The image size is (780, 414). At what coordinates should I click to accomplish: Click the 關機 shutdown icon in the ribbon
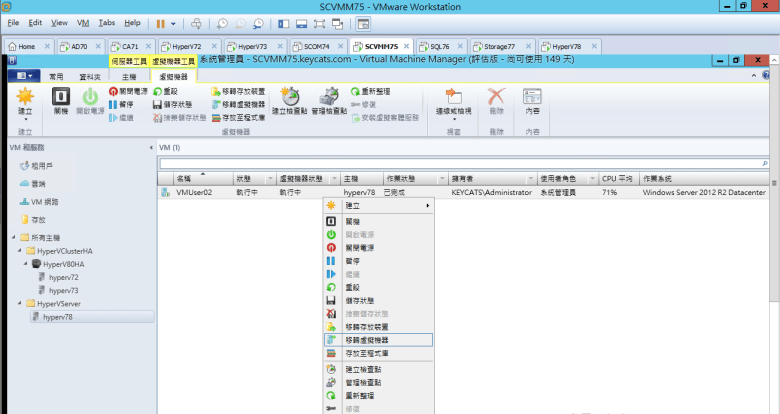click(x=61, y=98)
